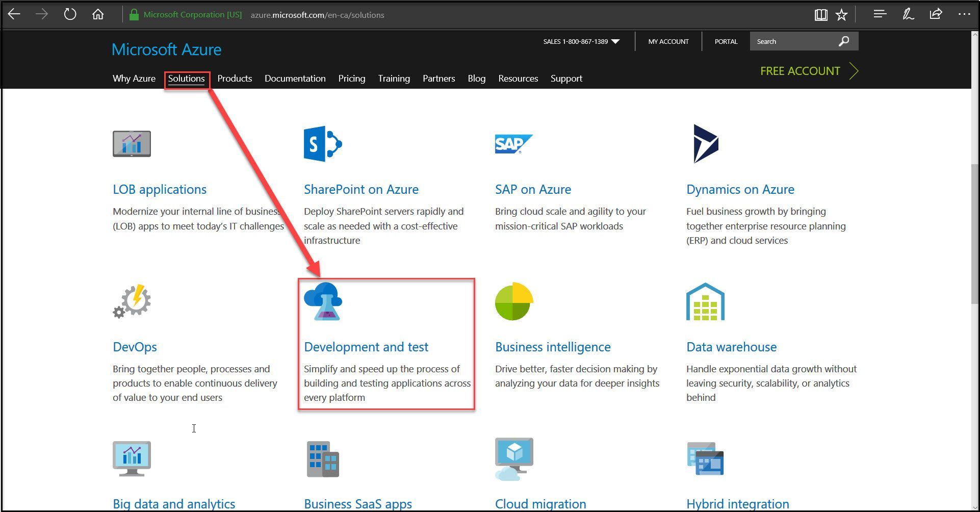The height and width of the screenshot is (512, 980).
Task: Select the SAP on Azure logo icon
Action: click(513, 143)
